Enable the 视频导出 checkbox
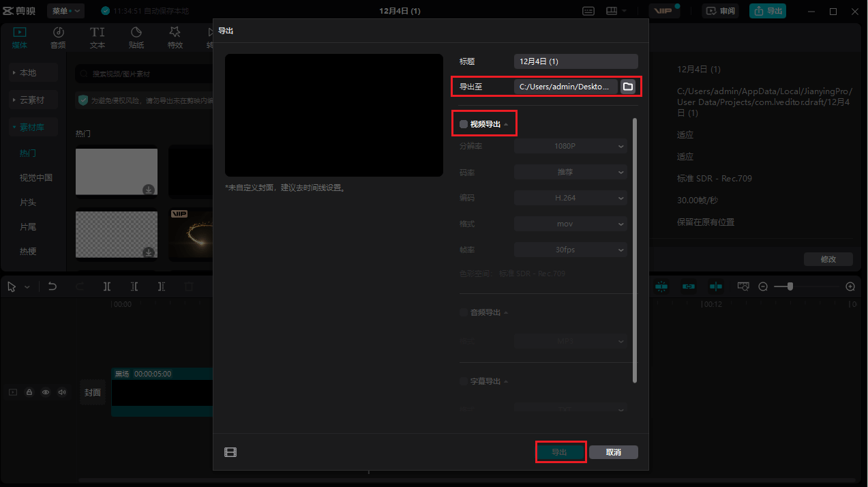The image size is (868, 487). tap(464, 123)
